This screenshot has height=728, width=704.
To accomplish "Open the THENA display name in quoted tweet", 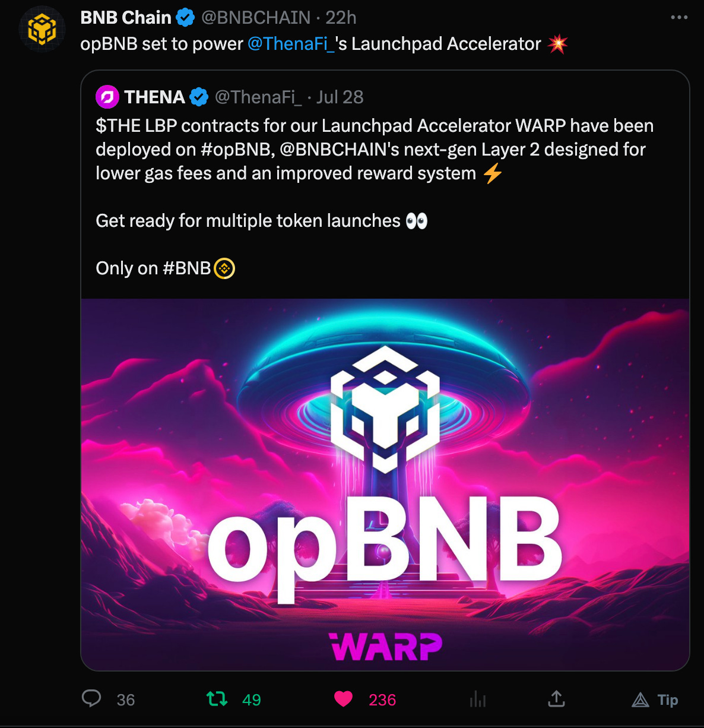I will (x=154, y=97).
